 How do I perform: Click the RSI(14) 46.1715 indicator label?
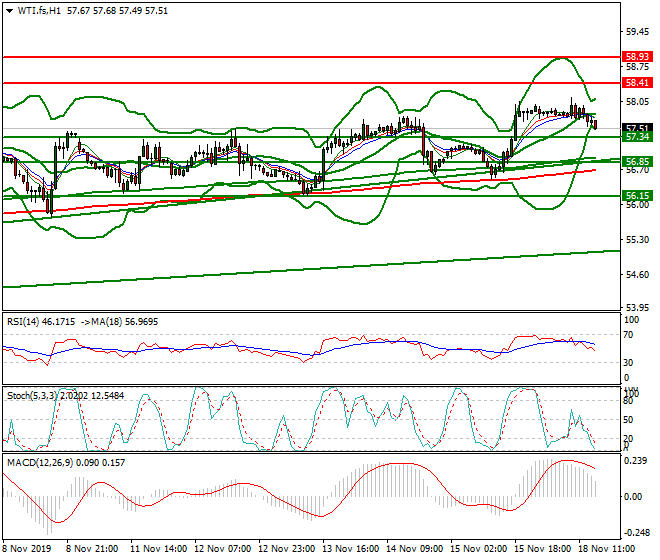coord(41,322)
